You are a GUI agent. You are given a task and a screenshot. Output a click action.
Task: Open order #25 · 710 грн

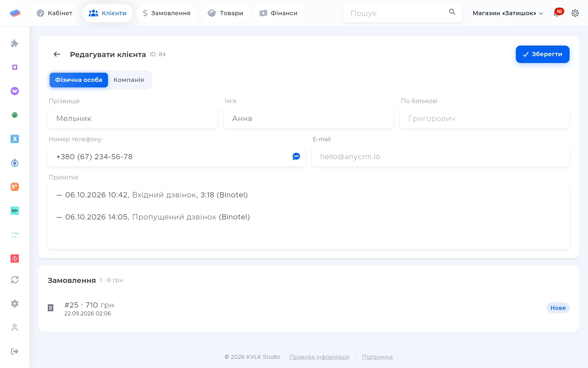89,305
